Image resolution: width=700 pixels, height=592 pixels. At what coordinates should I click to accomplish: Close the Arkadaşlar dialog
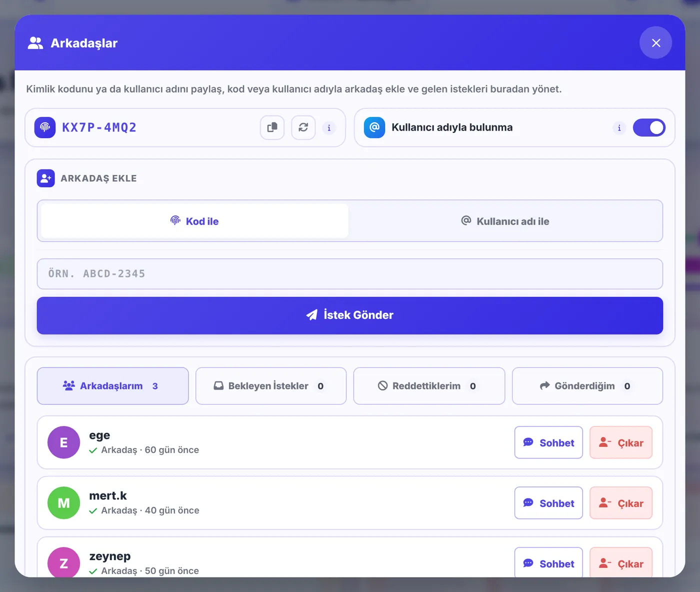[655, 43]
